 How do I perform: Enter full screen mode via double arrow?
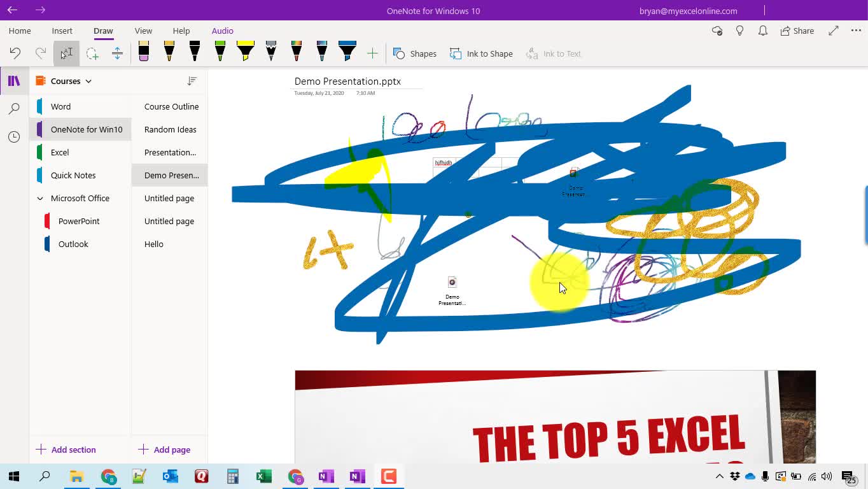click(834, 31)
